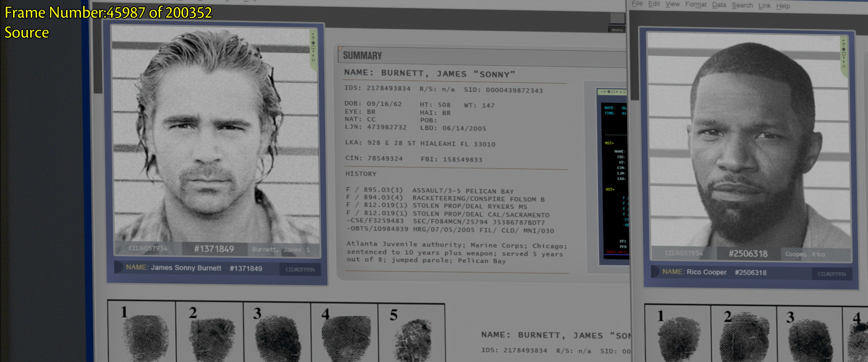Click HT: 508 field

click(435, 105)
